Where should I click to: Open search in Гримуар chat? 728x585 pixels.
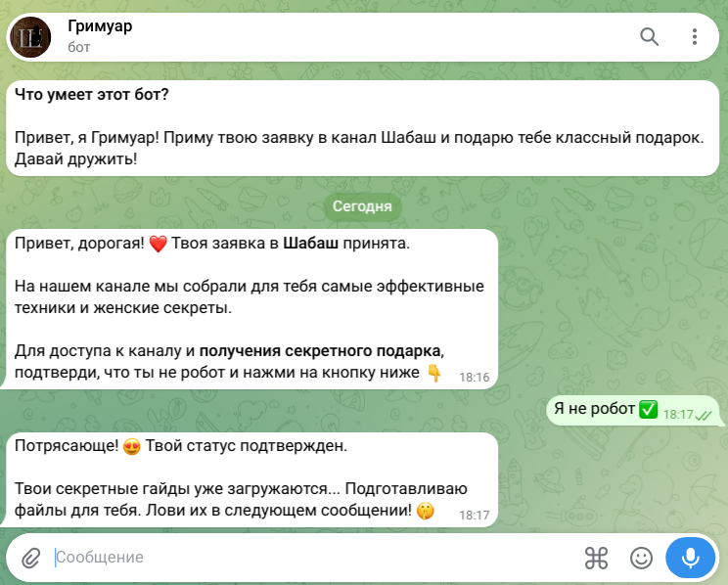coord(649,36)
